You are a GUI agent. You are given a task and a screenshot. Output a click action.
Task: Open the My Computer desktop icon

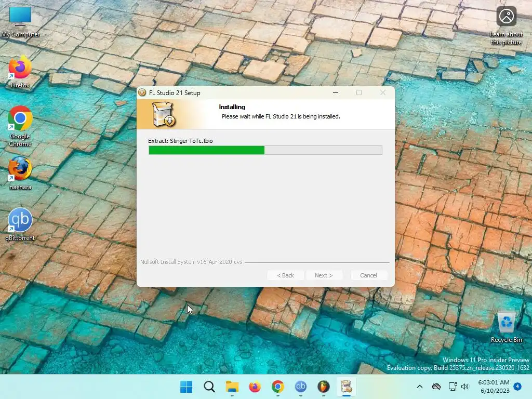click(20, 22)
